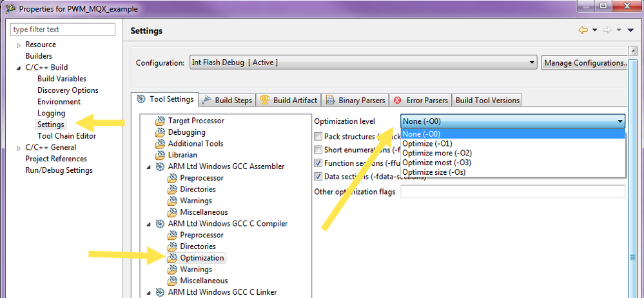Click the settings page scroll-up arrow
The image size is (644, 298).
click(x=633, y=50)
